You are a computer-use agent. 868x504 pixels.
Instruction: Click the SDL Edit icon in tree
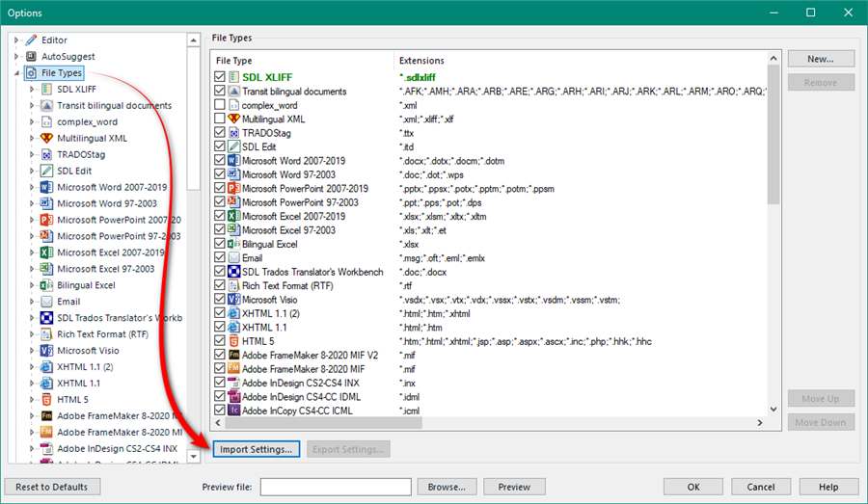[47, 171]
